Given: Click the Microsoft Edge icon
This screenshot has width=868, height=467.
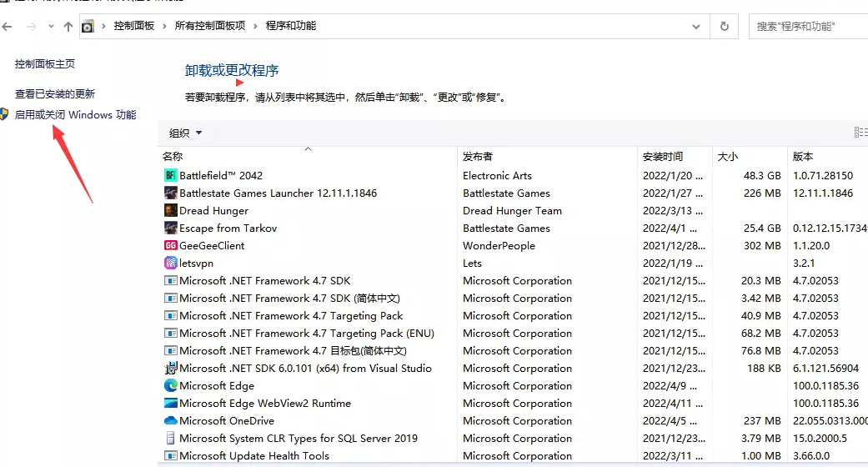Looking at the screenshot, I should pos(171,385).
